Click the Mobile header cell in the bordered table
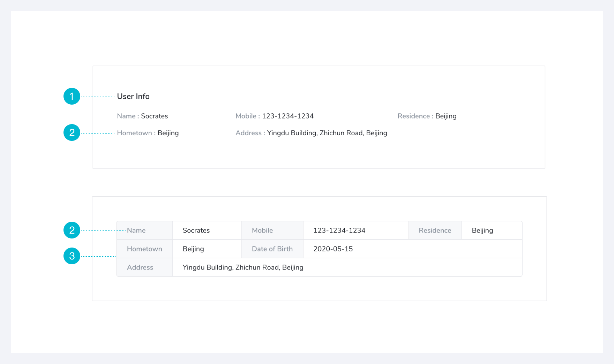The width and height of the screenshot is (614, 364). click(x=272, y=230)
